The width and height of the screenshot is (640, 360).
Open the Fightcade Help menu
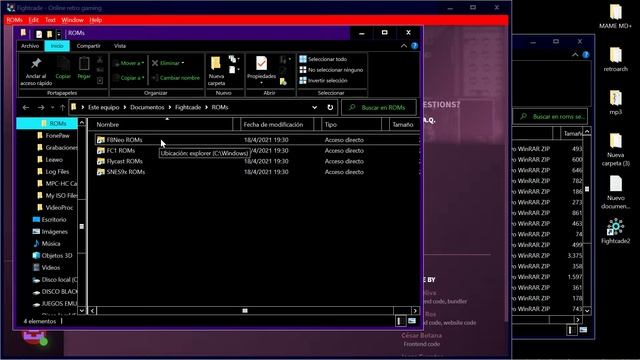(96, 20)
